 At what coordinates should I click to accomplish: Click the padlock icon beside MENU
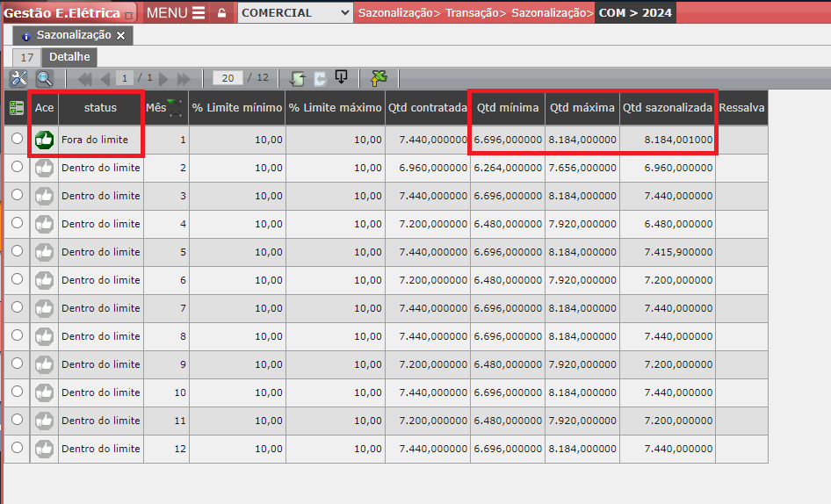[221, 13]
